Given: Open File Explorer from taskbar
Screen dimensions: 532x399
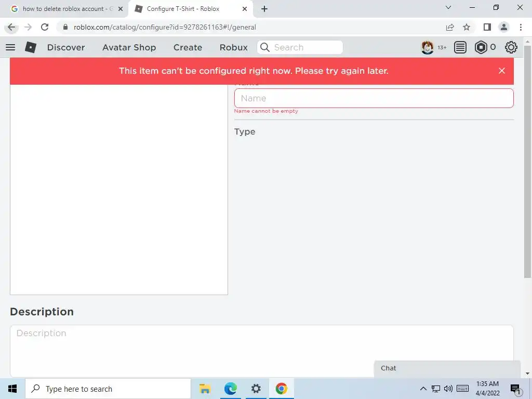Looking at the screenshot, I should point(205,389).
